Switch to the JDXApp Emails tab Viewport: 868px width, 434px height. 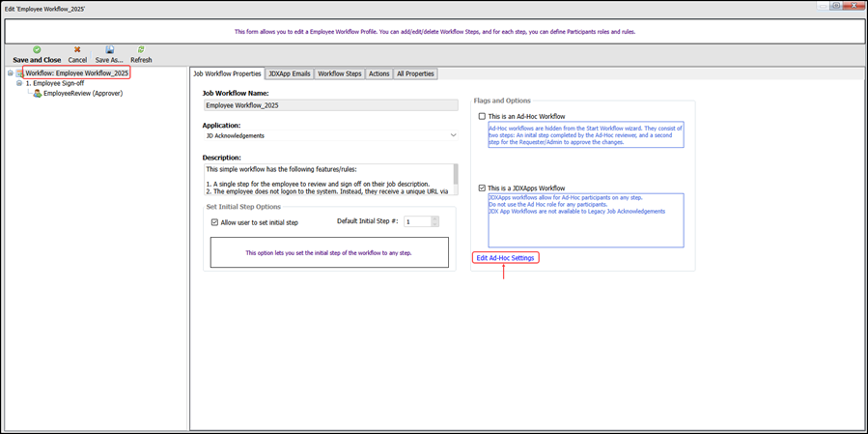pos(289,73)
